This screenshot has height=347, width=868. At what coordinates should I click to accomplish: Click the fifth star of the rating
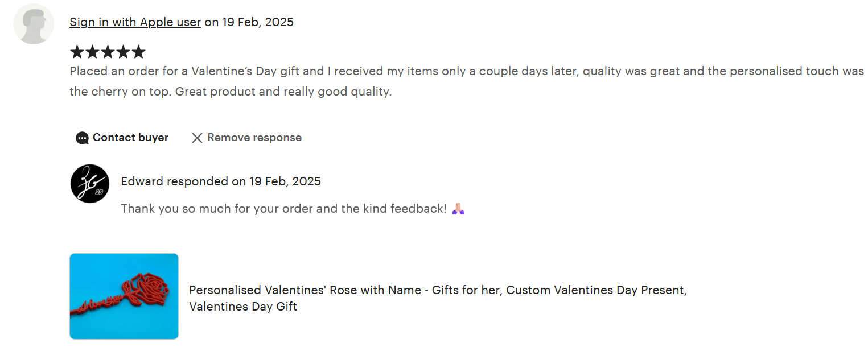pos(138,52)
